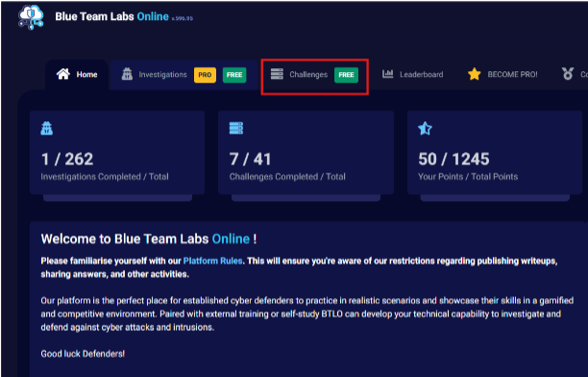Viewport: 588px width, 377px height.
Task: Click the Leaderboard bar chart icon
Action: click(388, 74)
